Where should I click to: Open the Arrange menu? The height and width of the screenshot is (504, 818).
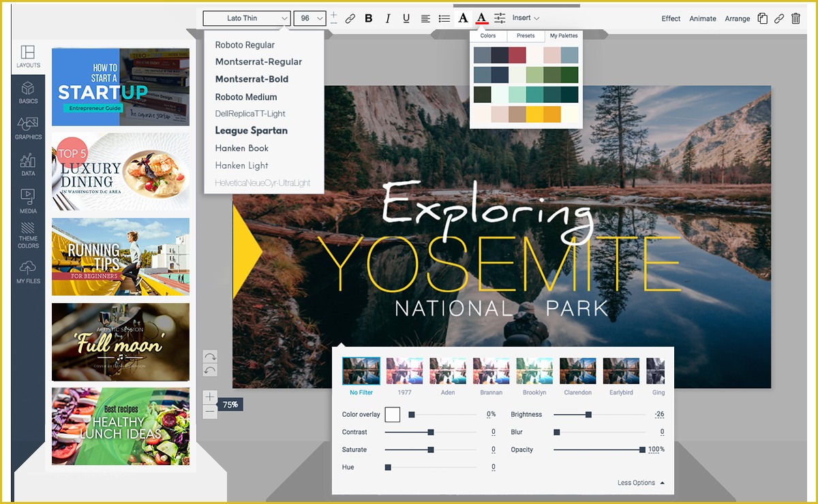click(x=738, y=18)
